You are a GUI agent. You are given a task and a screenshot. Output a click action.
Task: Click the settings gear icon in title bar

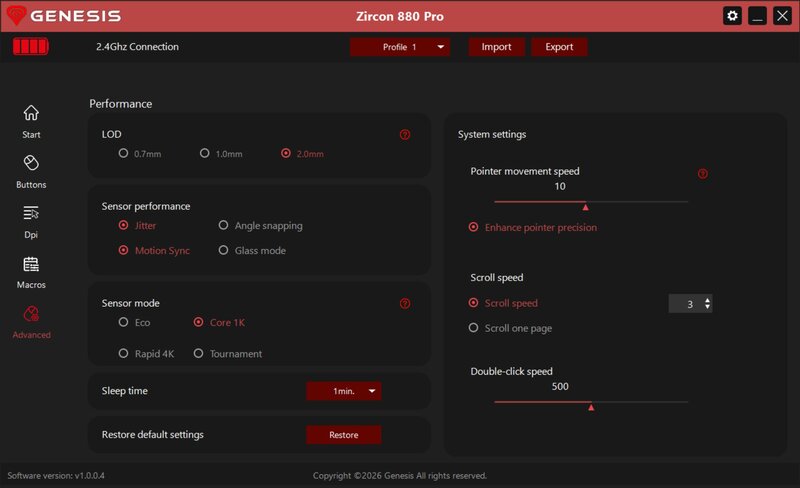point(732,16)
